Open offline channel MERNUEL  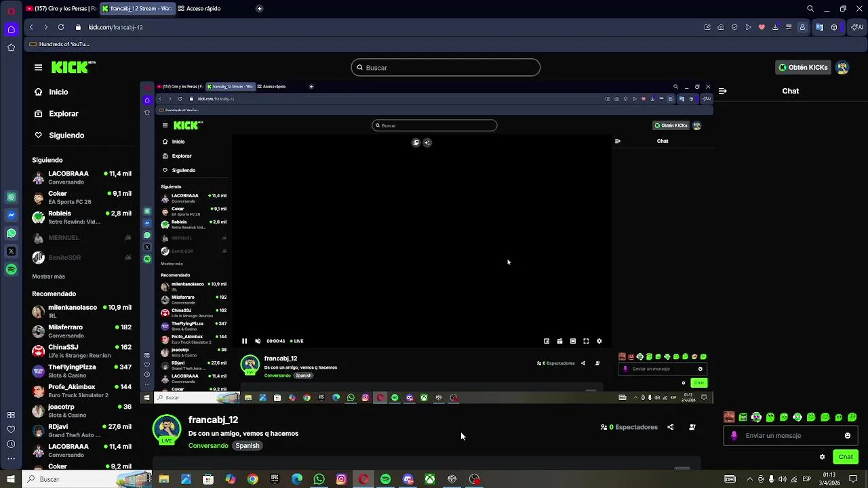[81, 238]
